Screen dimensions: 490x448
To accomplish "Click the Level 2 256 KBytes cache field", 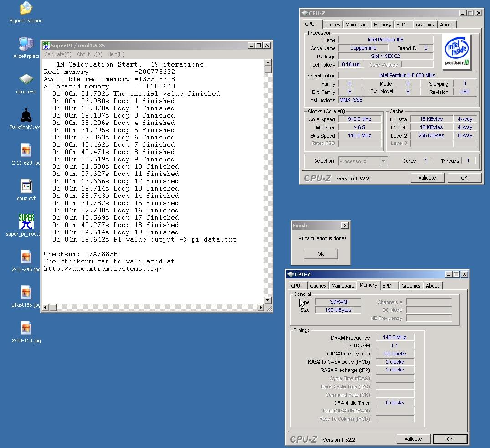I will pyautogui.click(x=431, y=136).
